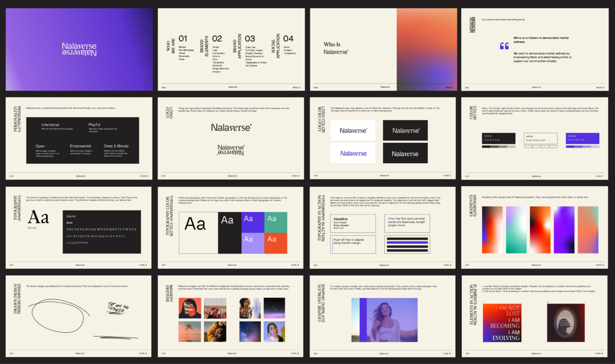The height and width of the screenshot is (364, 615).
Task: Click the 'Who Is Nalaverse' heading
Action: point(336,48)
